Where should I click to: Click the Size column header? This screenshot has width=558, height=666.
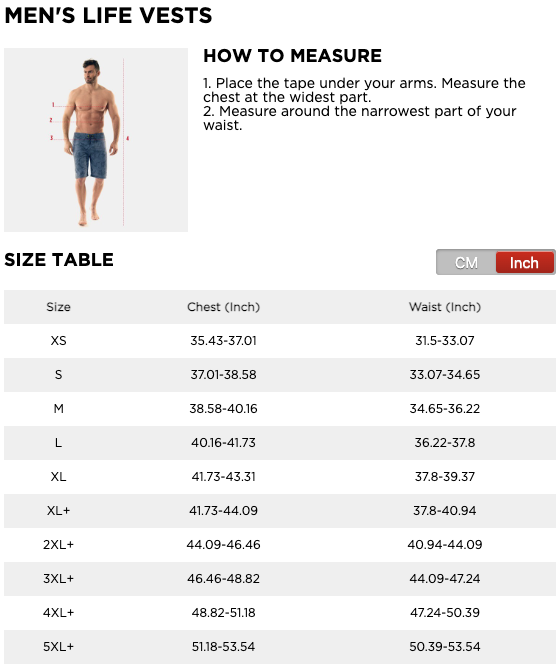[59, 307]
